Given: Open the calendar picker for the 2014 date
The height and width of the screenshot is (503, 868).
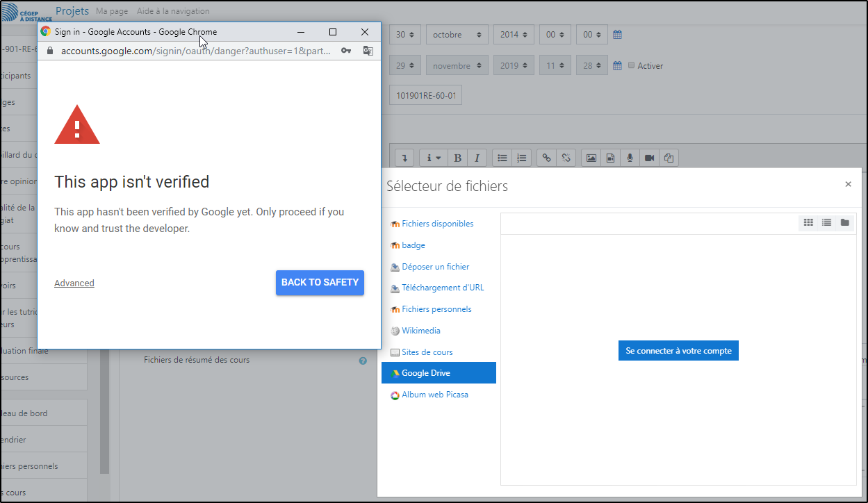Looking at the screenshot, I should tap(617, 34).
